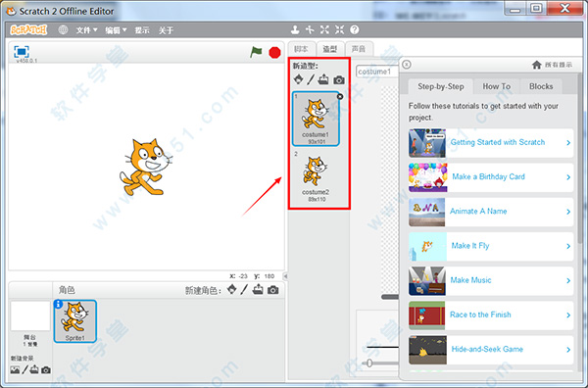The image size is (588, 388).
Task: Click the red stop sign button
Action: pyautogui.click(x=274, y=53)
